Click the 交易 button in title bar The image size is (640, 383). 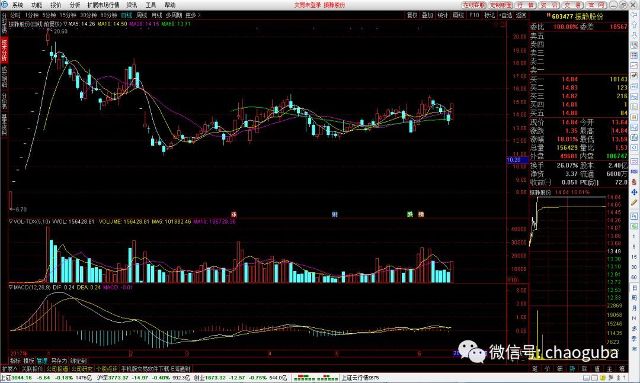573,5
